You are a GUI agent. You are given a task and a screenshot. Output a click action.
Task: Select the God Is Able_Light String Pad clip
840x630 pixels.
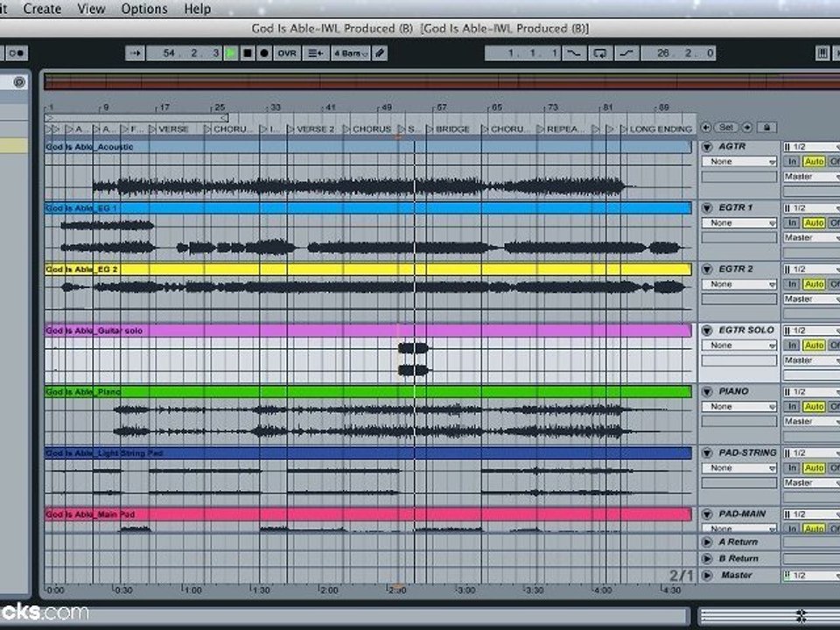pos(368,453)
